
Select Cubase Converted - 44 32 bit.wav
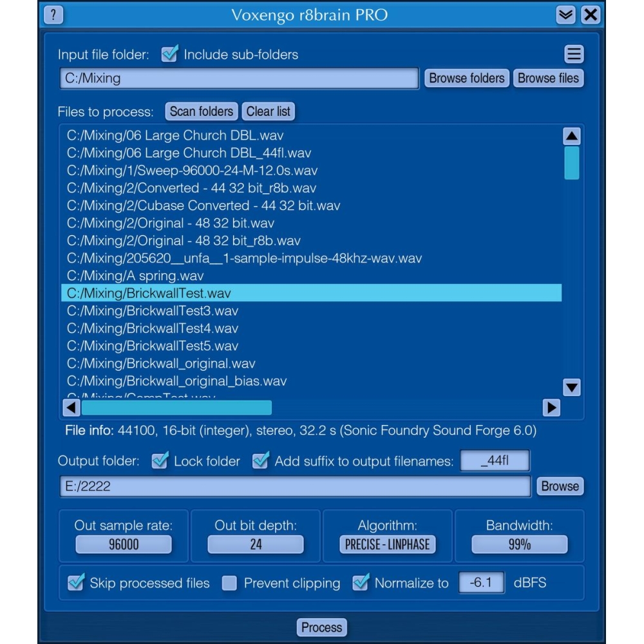pyautogui.click(x=311, y=205)
